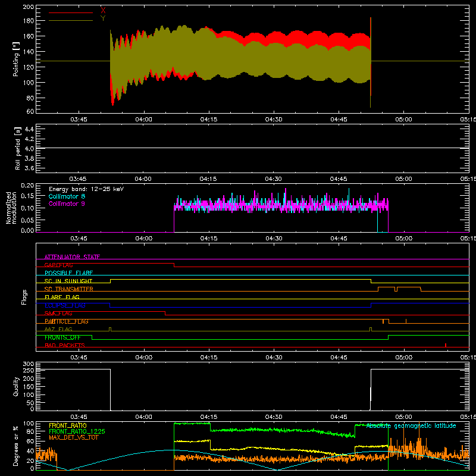The height and width of the screenshot is (476, 476).
Task: Click the olive Y legend line sample
Action: [x=71, y=21]
